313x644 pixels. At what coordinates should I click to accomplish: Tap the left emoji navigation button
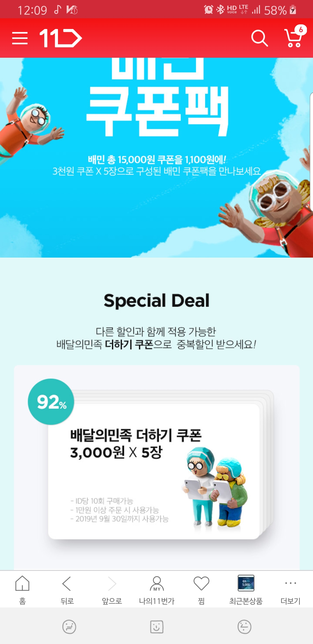[x=69, y=627]
